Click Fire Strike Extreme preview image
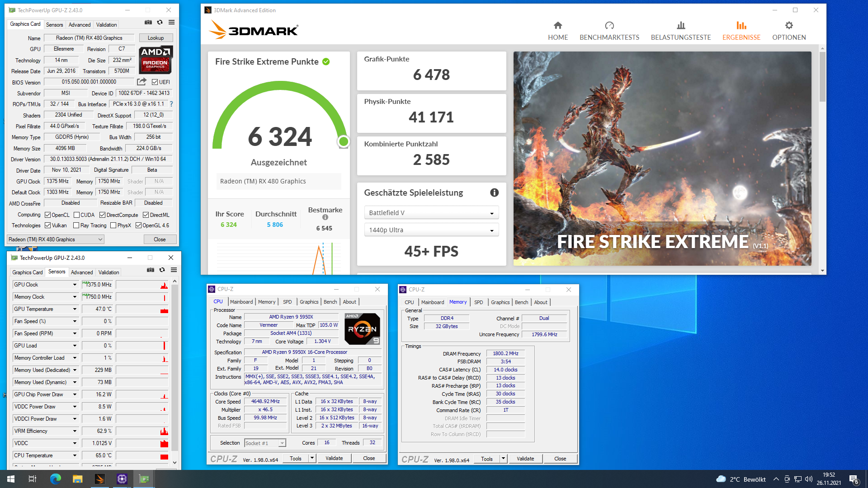This screenshot has width=868, height=488. [x=662, y=159]
